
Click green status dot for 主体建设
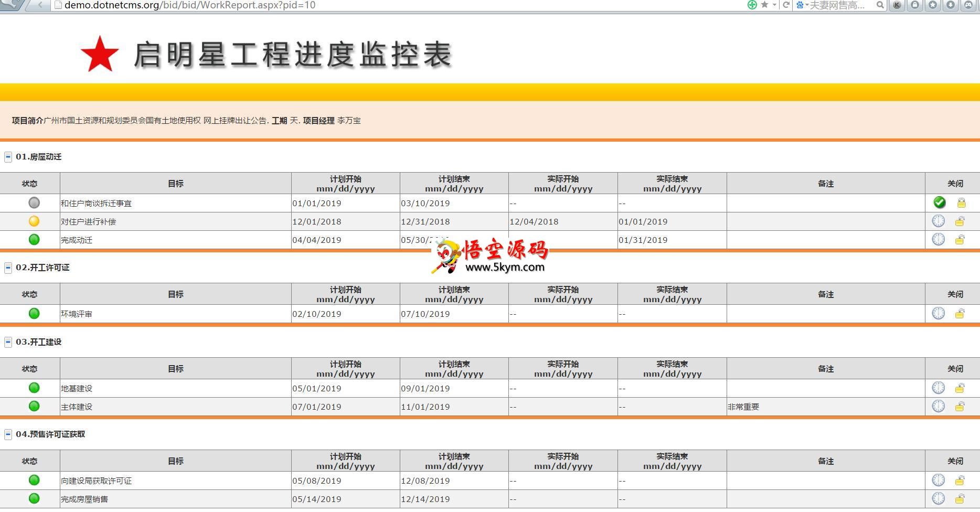(34, 406)
